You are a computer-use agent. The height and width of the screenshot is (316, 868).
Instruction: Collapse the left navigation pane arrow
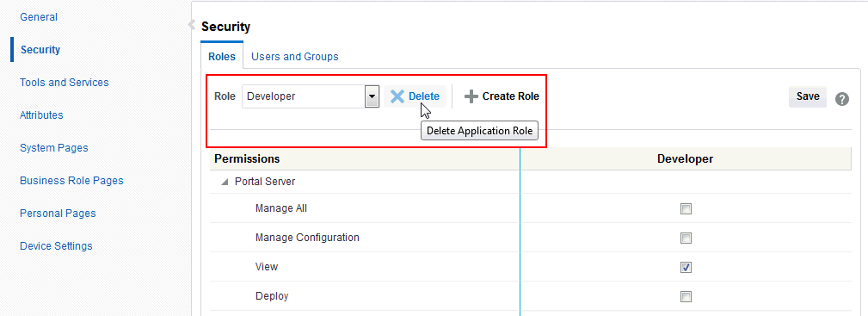pos(192,24)
